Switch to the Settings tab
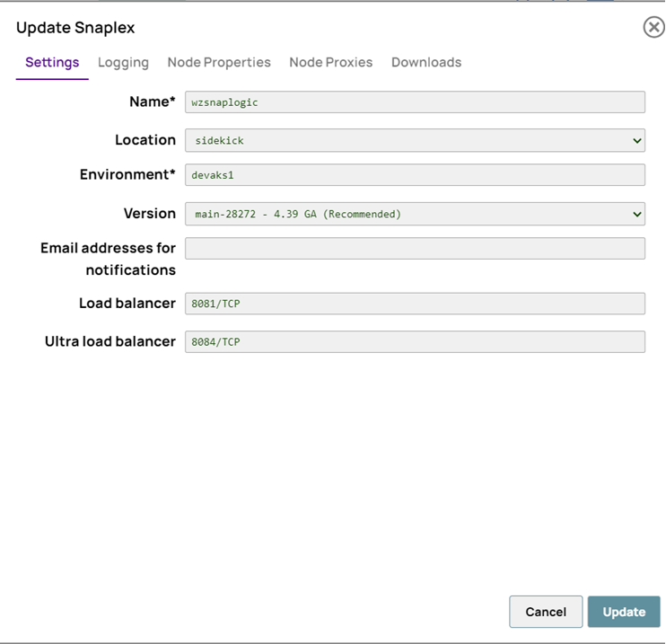This screenshot has width=666, height=644. [x=52, y=62]
